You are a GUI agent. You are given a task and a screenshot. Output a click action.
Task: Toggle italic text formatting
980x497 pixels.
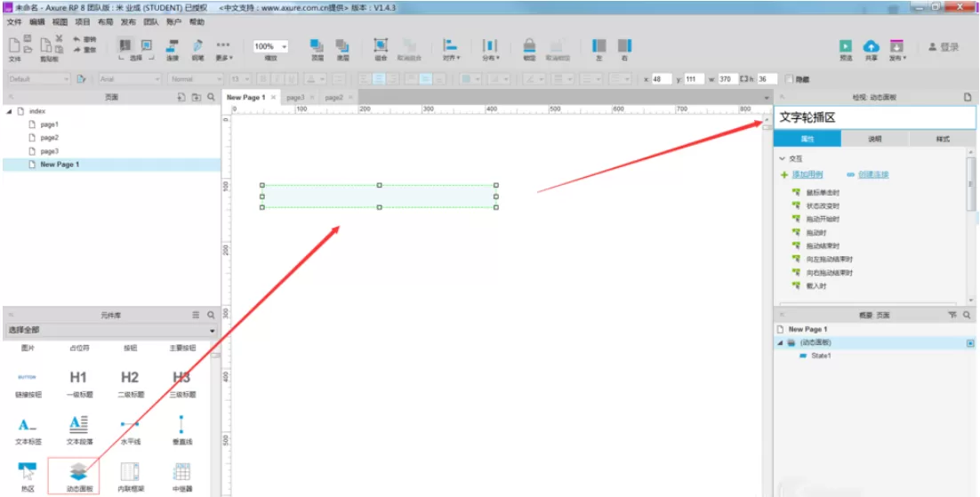pos(277,79)
